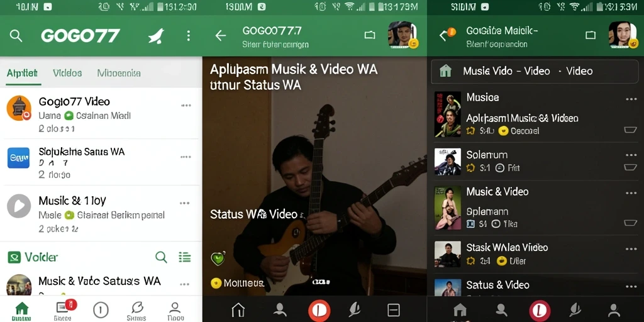Image resolution: width=644 pixels, height=322 pixels.
Task: Tap the folder icon in middle screen header
Action: pos(370,35)
